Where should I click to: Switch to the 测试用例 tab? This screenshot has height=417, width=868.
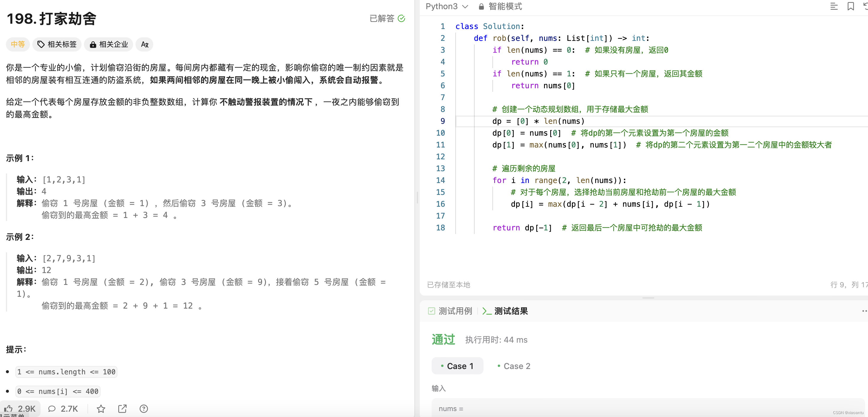[x=450, y=311]
